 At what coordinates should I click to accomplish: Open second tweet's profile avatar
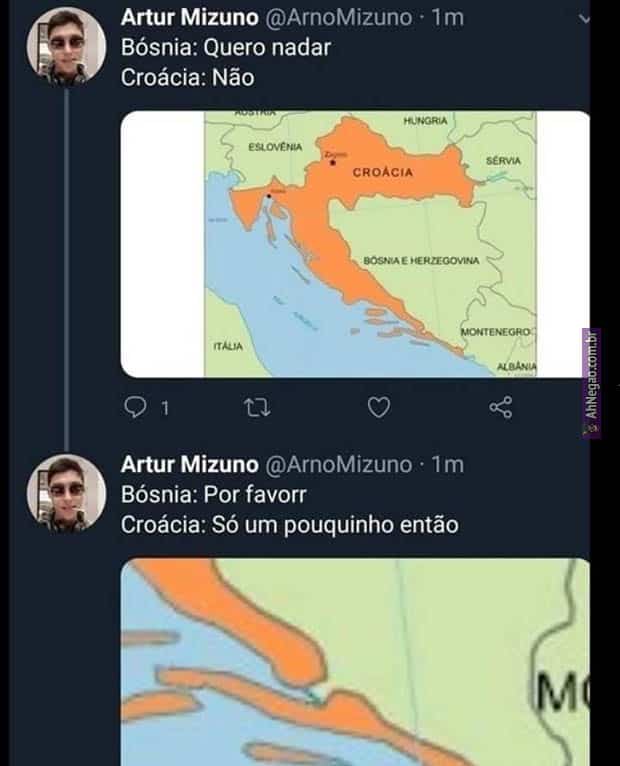[x=66, y=490]
